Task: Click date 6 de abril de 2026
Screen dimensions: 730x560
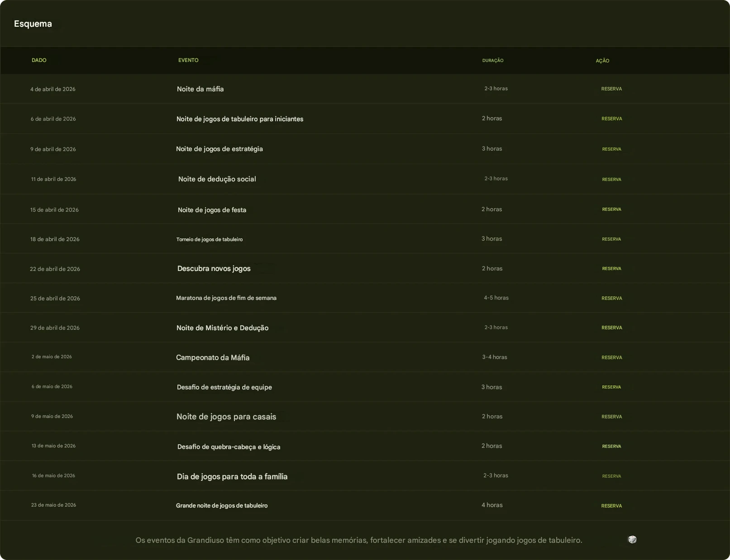Action: (x=53, y=119)
